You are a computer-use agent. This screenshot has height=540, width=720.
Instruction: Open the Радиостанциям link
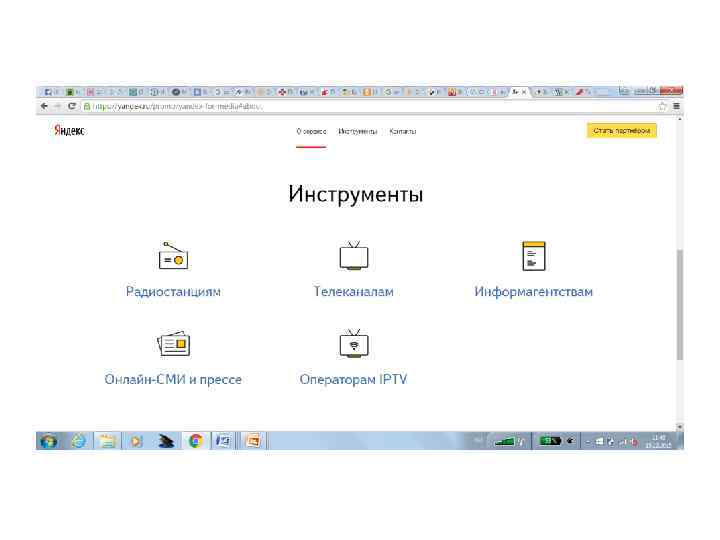click(x=173, y=292)
